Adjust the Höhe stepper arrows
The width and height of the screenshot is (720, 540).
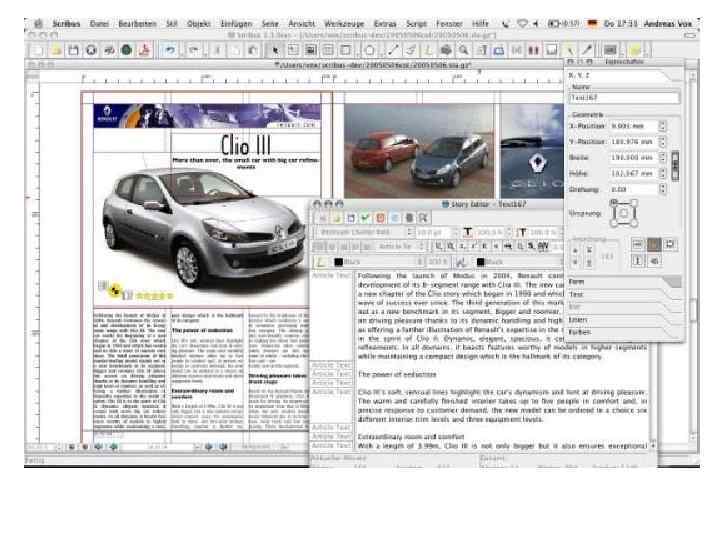(x=662, y=174)
